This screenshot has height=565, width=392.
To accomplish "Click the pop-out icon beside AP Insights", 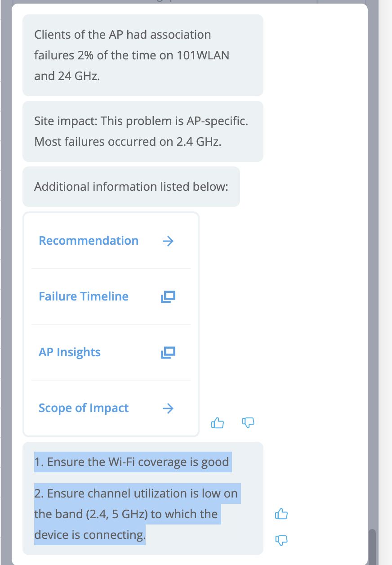I will pyautogui.click(x=168, y=353).
